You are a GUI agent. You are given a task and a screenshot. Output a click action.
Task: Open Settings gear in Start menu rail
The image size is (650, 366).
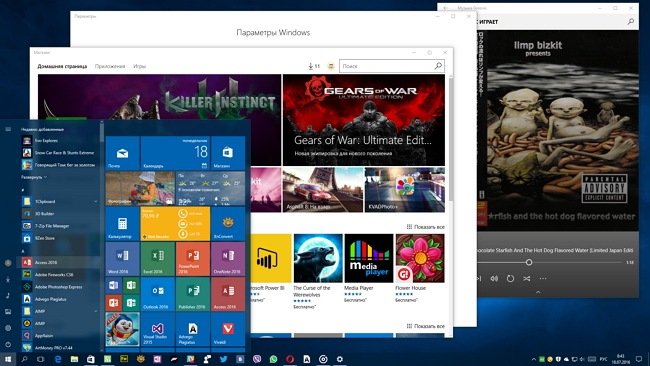click(8, 328)
